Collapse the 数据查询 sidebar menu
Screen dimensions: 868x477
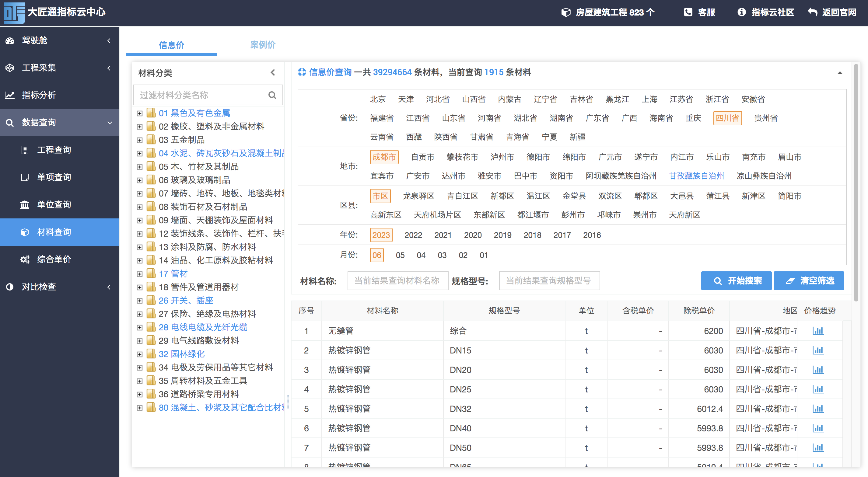(x=110, y=123)
